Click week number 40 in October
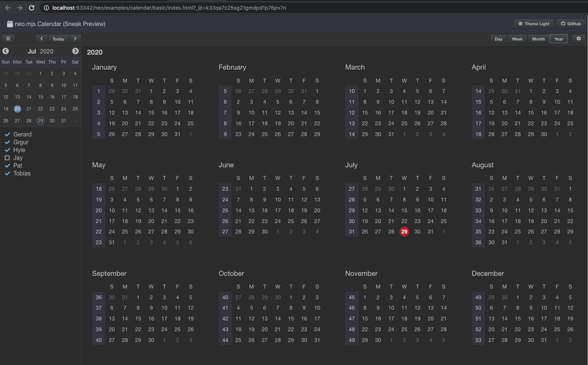Image resolution: width=588 pixels, height=365 pixels. [x=225, y=297]
